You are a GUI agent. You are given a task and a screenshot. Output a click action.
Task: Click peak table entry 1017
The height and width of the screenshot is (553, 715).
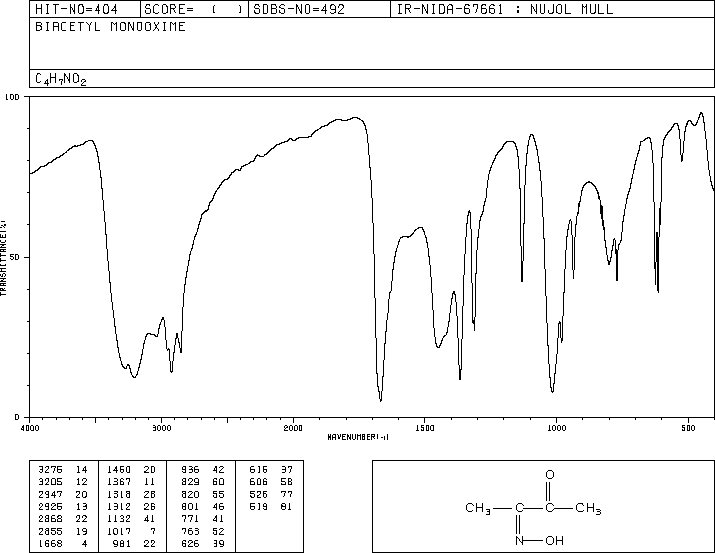coord(119,531)
